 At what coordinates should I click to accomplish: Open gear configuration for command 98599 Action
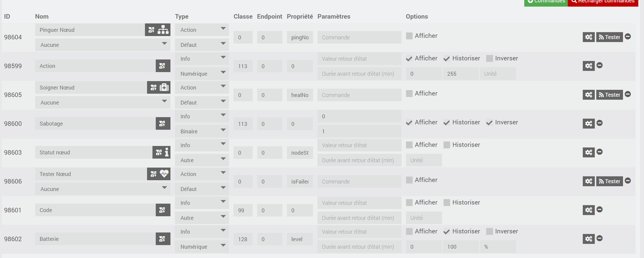(588, 66)
